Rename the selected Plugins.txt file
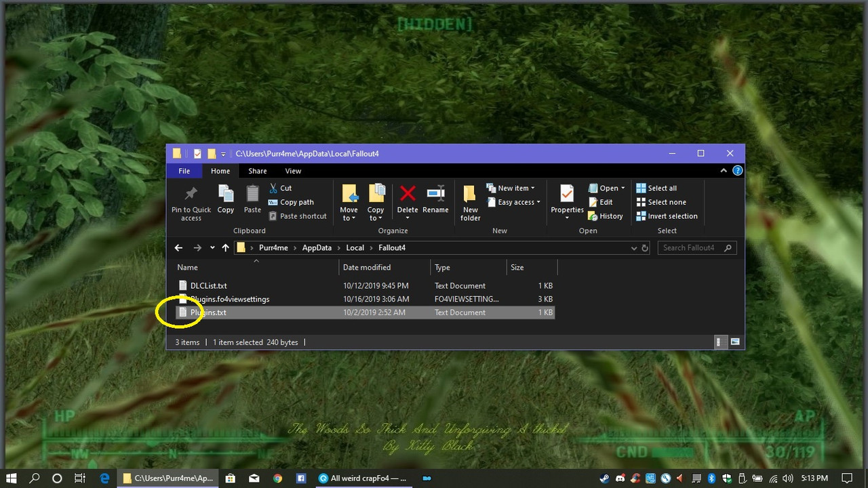 pyautogui.click(x=435, y=199)
